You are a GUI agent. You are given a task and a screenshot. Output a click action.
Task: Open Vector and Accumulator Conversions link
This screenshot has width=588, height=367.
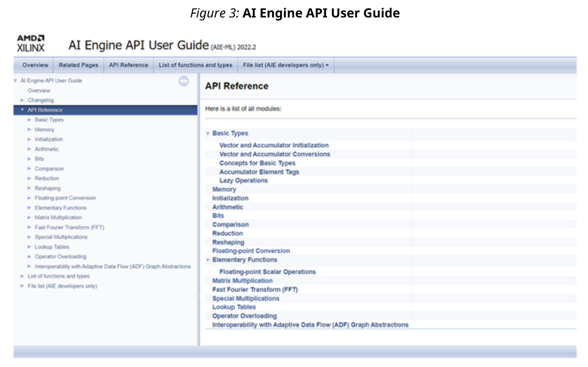tap(275, 154)
